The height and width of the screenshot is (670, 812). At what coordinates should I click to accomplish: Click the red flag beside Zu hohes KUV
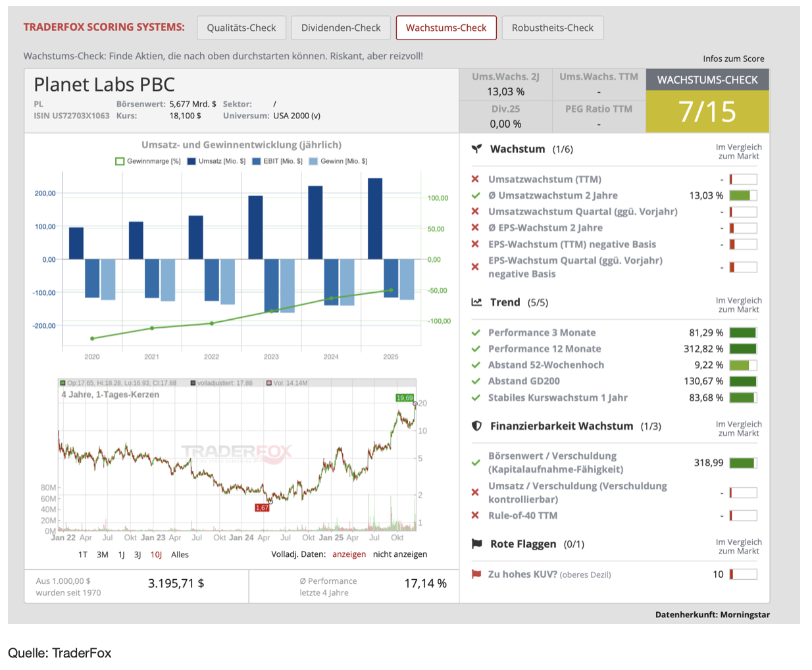click(x=476, y=575)
